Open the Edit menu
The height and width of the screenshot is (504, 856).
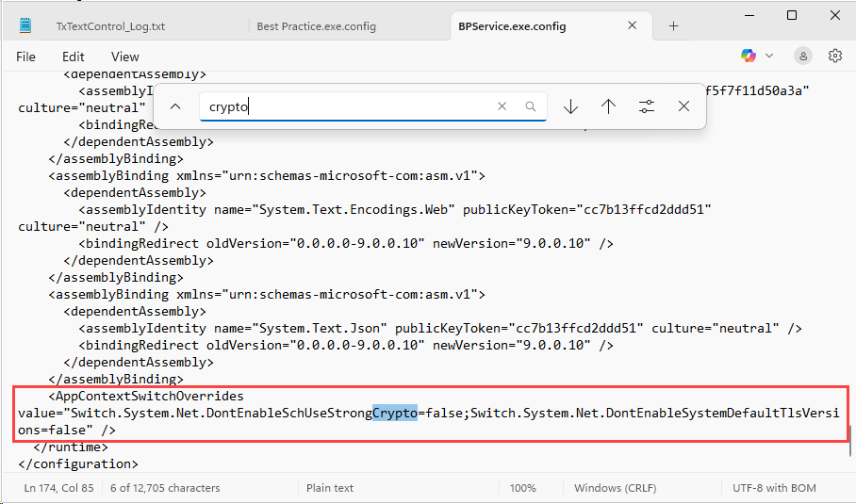[x=74, y=57]
